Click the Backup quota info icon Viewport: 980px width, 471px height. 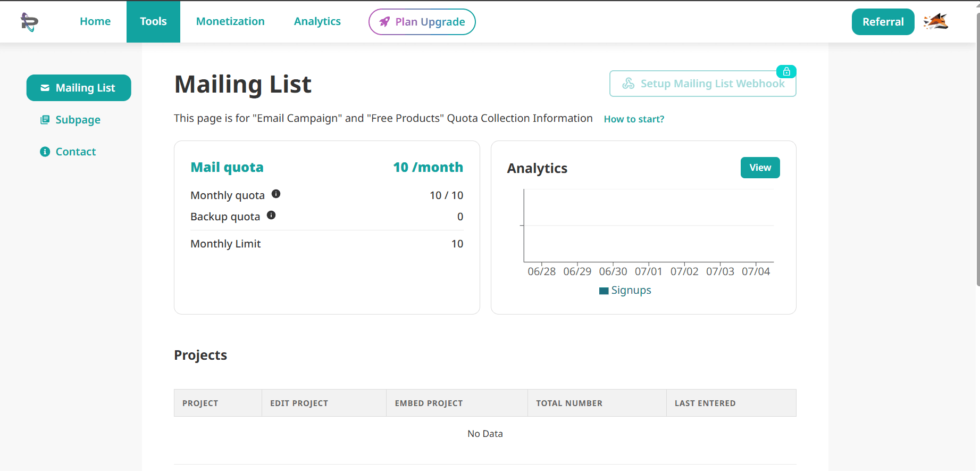(x=271, y=216)
